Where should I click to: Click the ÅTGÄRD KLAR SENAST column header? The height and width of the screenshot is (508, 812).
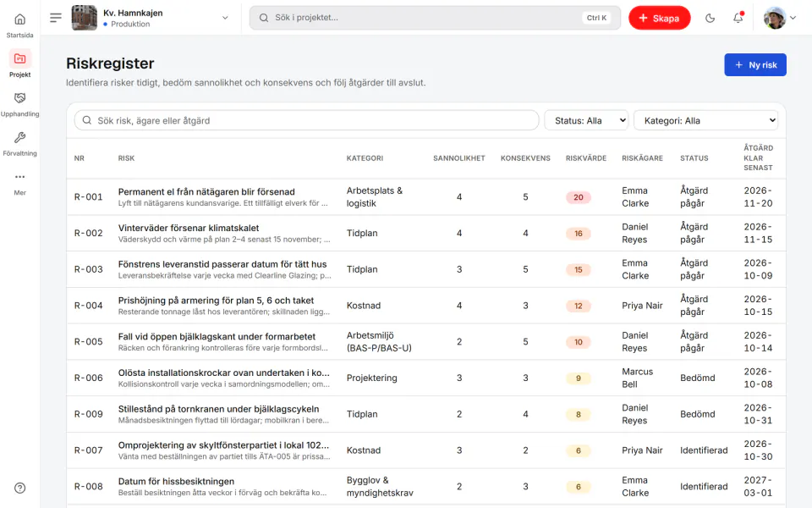click(759, 157)
